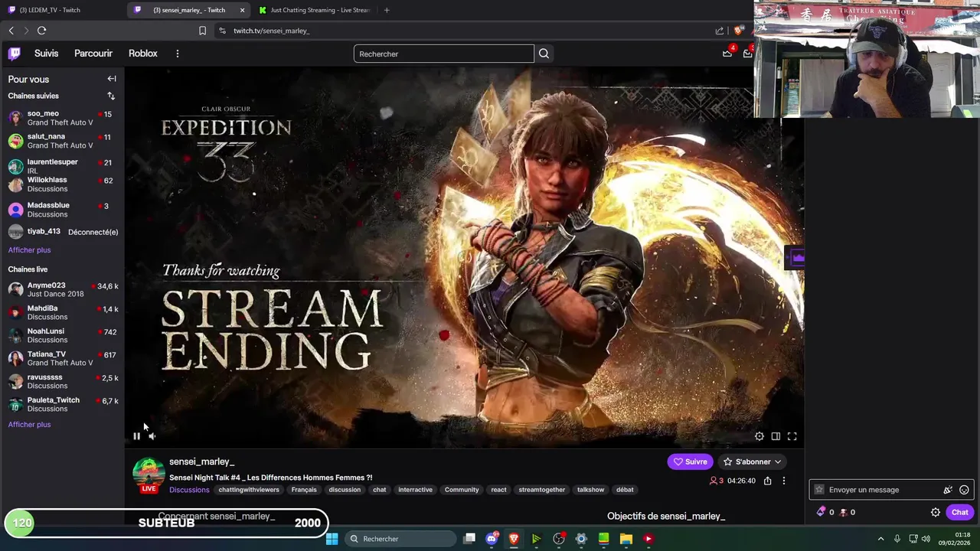Open Pauleta_Twitch live channel

pos(62,404)
